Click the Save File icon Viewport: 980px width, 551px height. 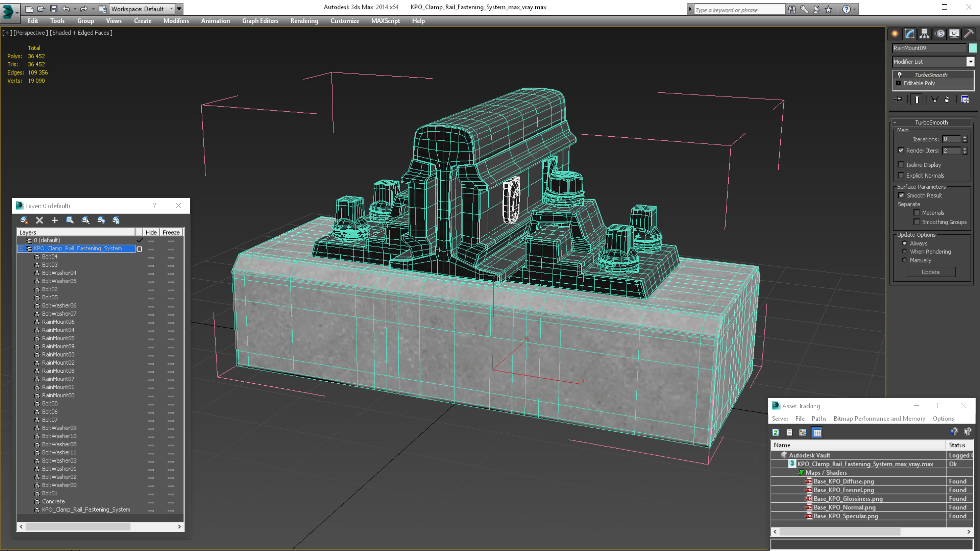coord(54,9)
